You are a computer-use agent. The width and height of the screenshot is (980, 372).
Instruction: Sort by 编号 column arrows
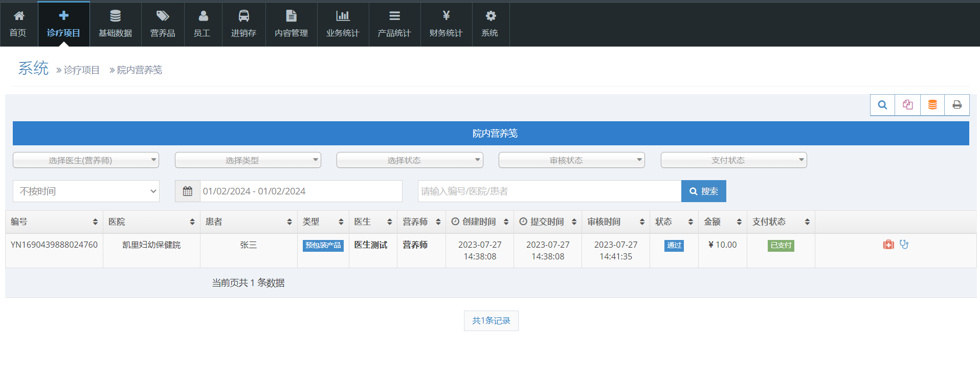95,222
